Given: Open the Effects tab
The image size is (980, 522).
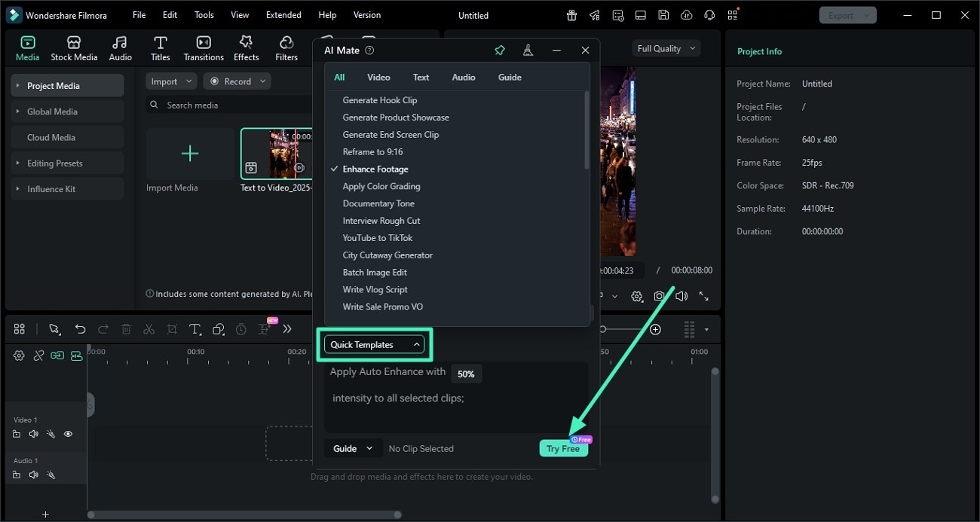Looking at the screenshot, I should (246, 48).
